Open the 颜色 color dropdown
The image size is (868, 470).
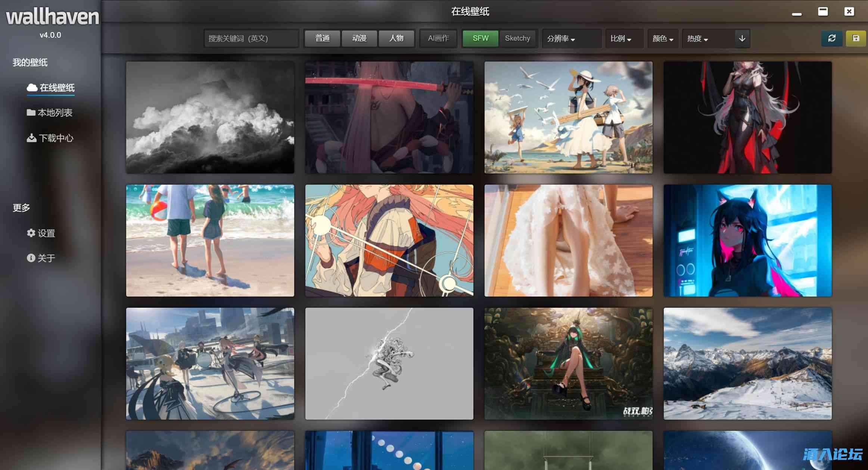click(x=663, y=39)
